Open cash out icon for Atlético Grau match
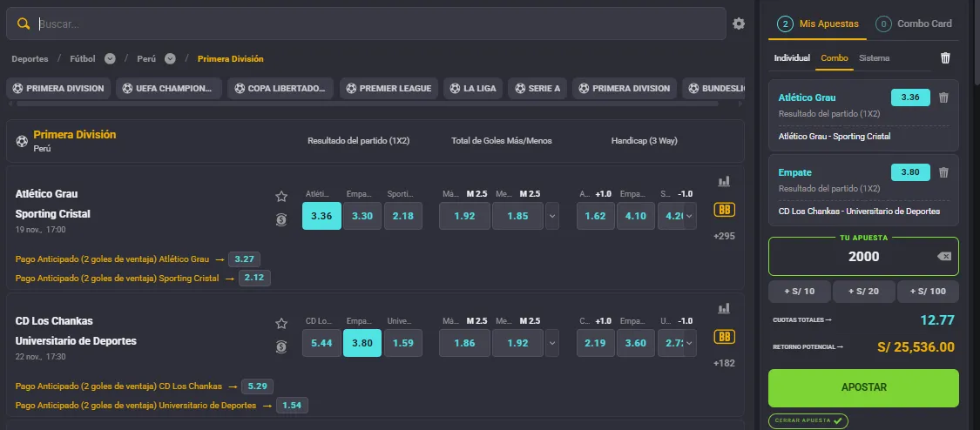The image size is (980, 430). pyautogui.click(x=281, y=219)
